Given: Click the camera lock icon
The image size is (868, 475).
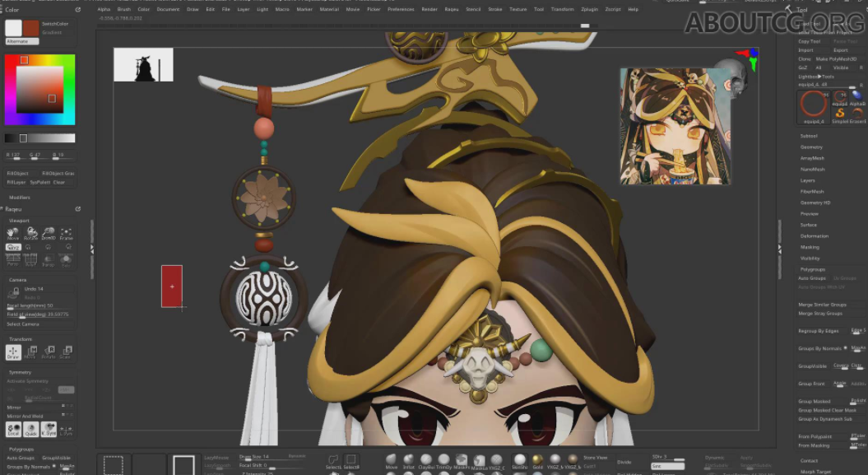Looking at the screenshot, I should pyautogui.click(x=13, y=293).
